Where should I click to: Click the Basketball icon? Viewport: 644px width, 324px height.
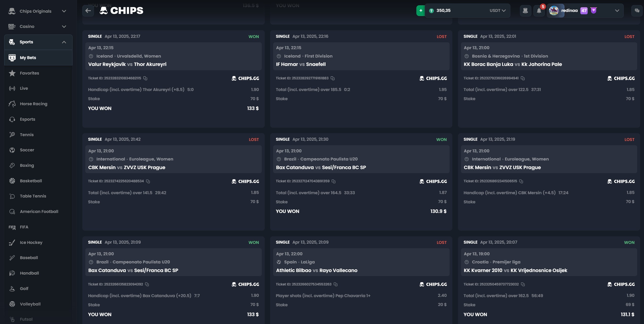[x=12, y=181]
